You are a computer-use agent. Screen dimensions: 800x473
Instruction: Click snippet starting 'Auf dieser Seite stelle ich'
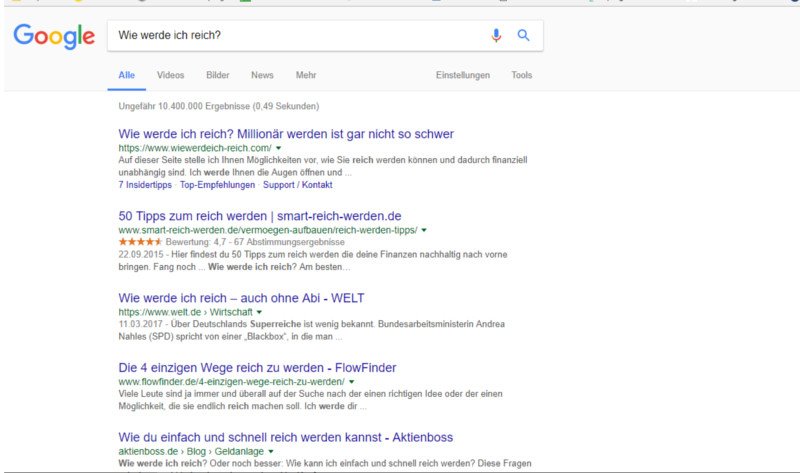pos(322,166)
